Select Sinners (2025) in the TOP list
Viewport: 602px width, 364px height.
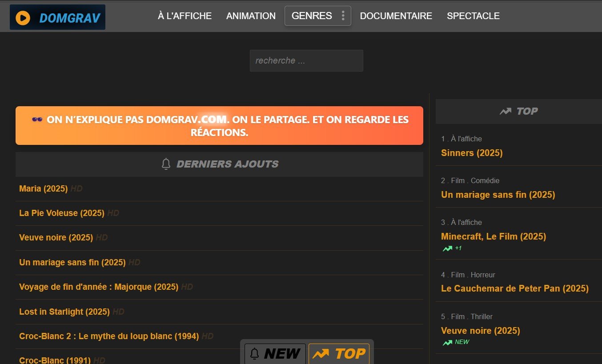click(x=471, y=153)
